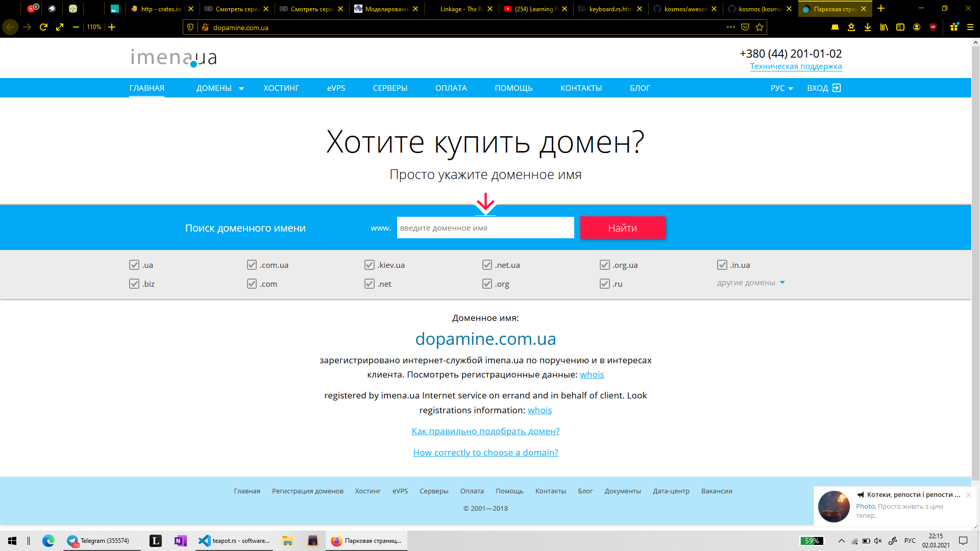
Task: Open ХОСТИНГ menu item
Action: point(281,88)
